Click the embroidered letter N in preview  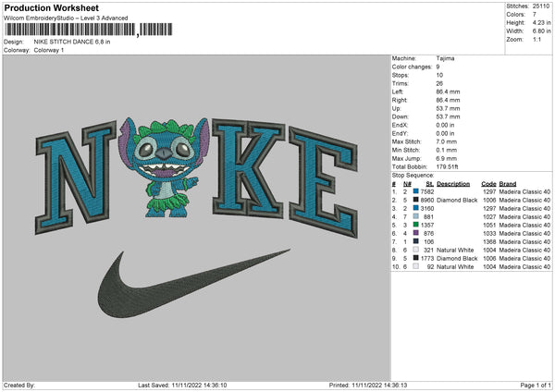click(76, 177)
